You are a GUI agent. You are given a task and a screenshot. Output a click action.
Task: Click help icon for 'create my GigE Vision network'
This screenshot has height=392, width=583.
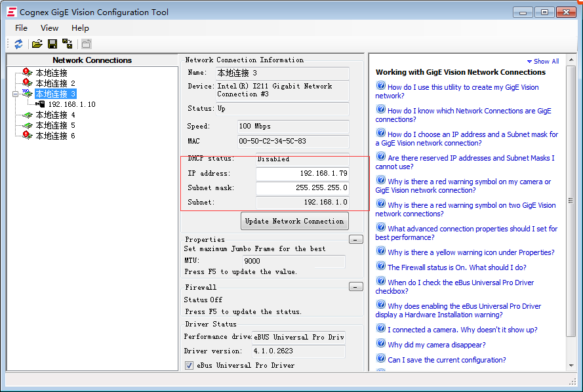(381, 85)
